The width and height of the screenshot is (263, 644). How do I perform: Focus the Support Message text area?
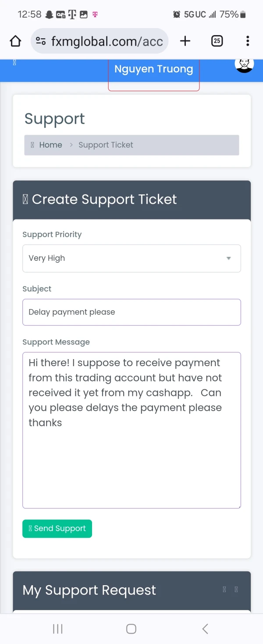[131, 461]
